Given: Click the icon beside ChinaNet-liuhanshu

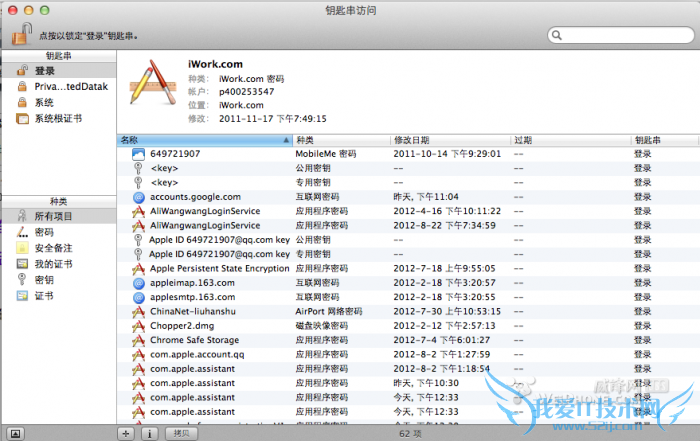Looking at the screenshot, I should pyautogui.click(x=139, y=312).
